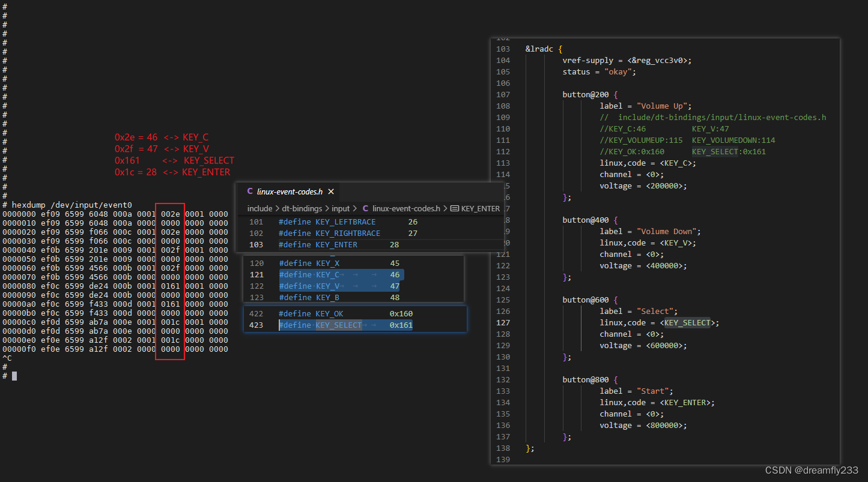868x482 pixels.
Task: Click the hexdump row starting with 00000f0
Action: [115, 349]
